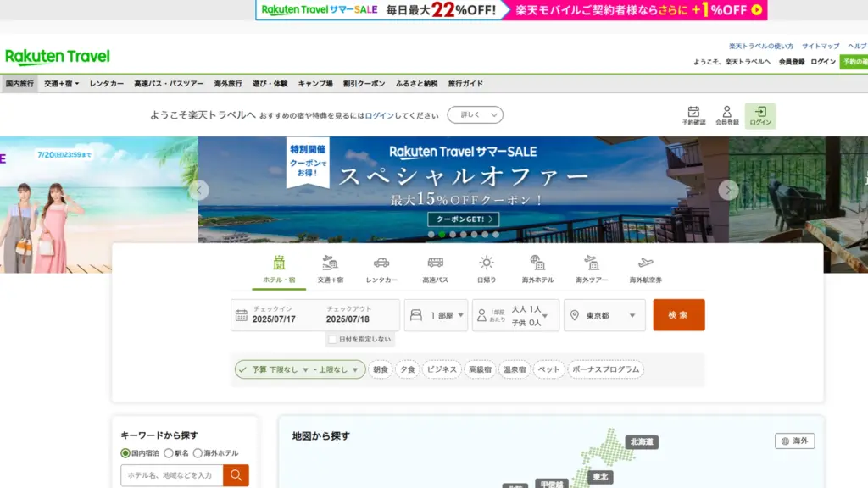
Task: Click the クーポンGET! banner button
Action: coord(464,219)
